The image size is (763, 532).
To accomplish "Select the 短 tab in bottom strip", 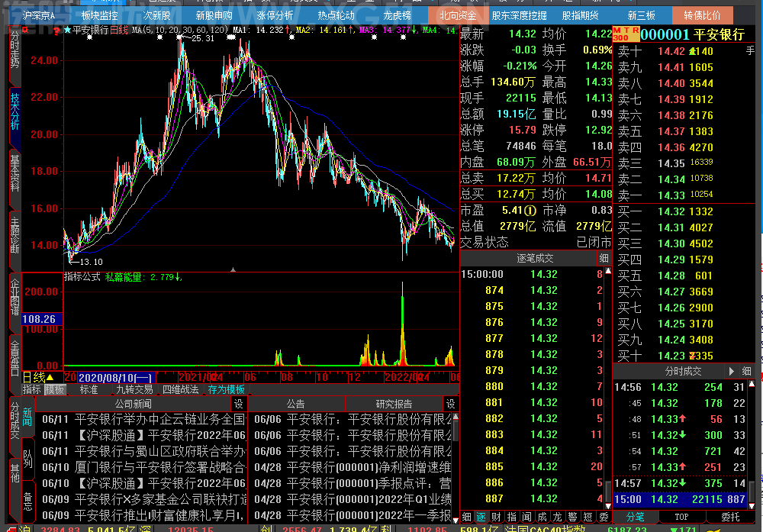I will 588,517.
